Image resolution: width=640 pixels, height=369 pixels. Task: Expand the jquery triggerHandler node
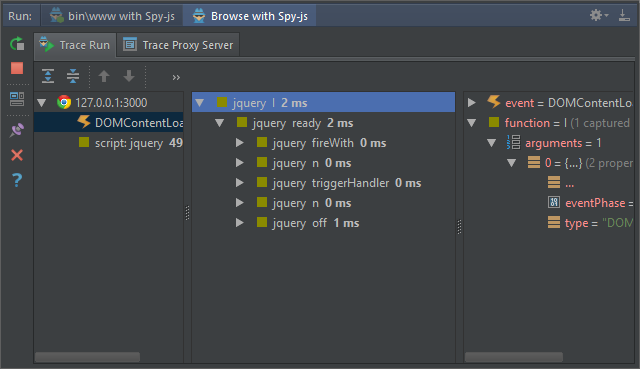point(240,182)
